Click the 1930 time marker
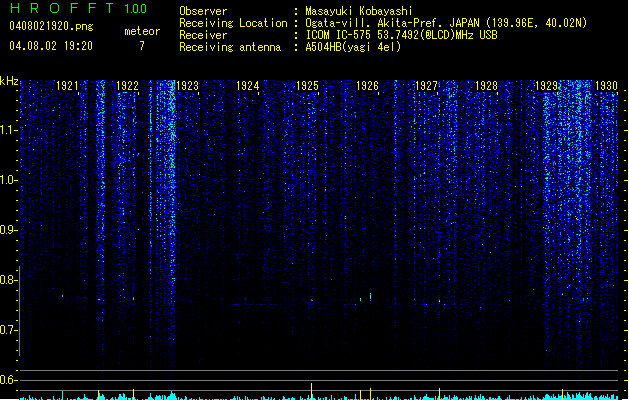 coord(606,85)
